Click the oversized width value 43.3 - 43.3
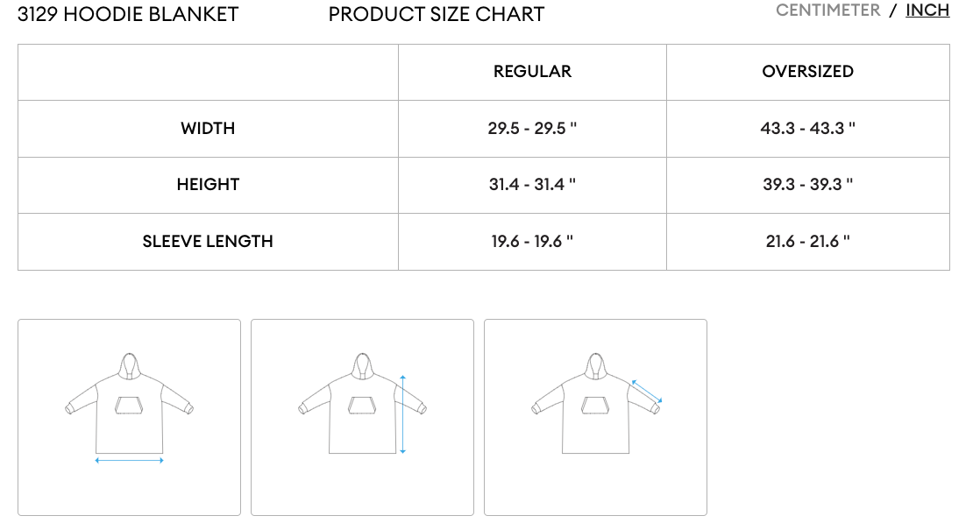 [807, 129]
